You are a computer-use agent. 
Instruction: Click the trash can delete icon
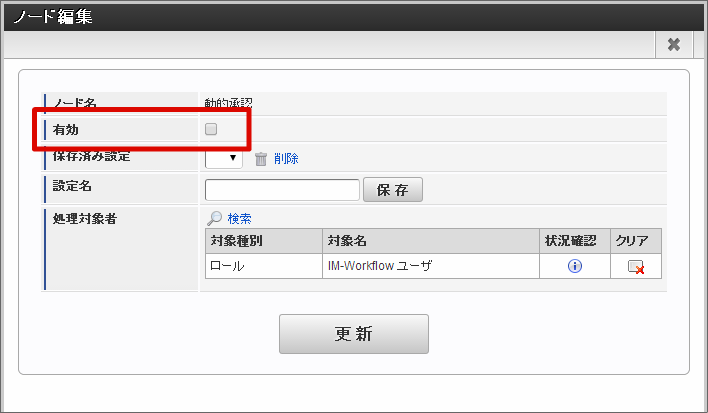[261, 159]
